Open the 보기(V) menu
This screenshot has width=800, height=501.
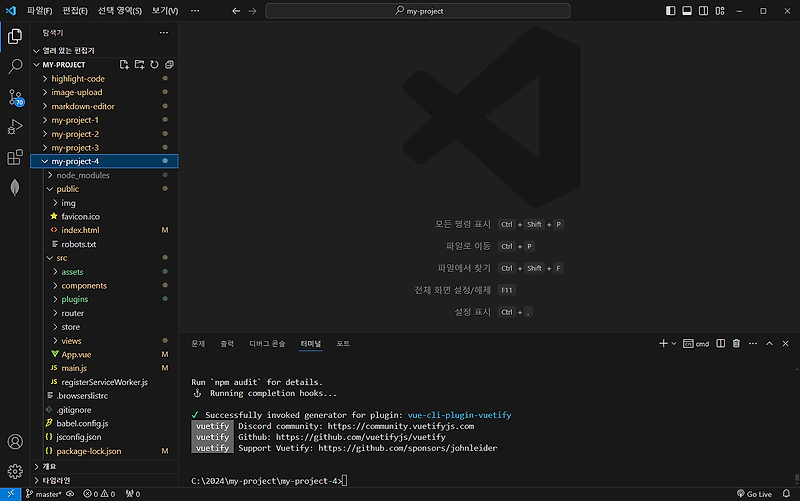165,11
